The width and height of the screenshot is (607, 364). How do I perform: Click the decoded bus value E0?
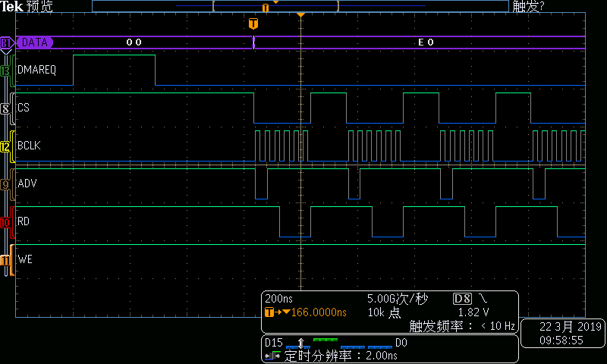(426, 42)
